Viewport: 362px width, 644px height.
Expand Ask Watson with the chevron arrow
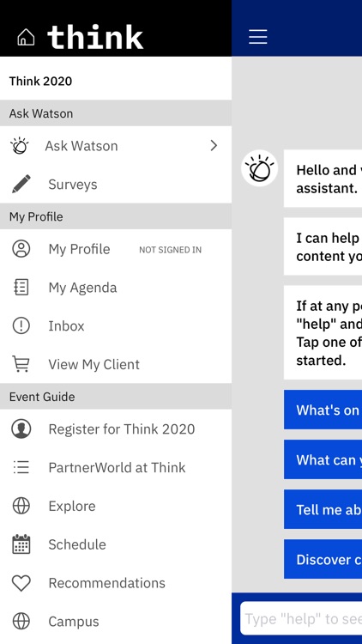214,145
